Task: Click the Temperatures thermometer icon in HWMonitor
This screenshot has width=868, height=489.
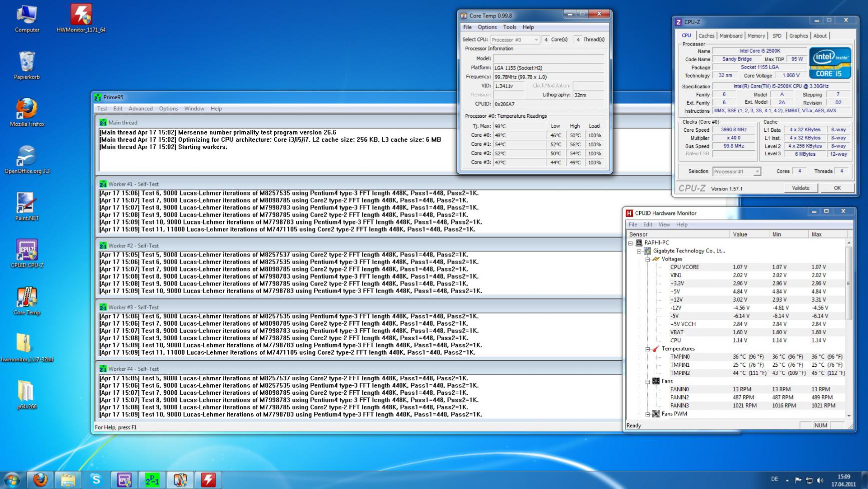Action: [x=656, y=349]
